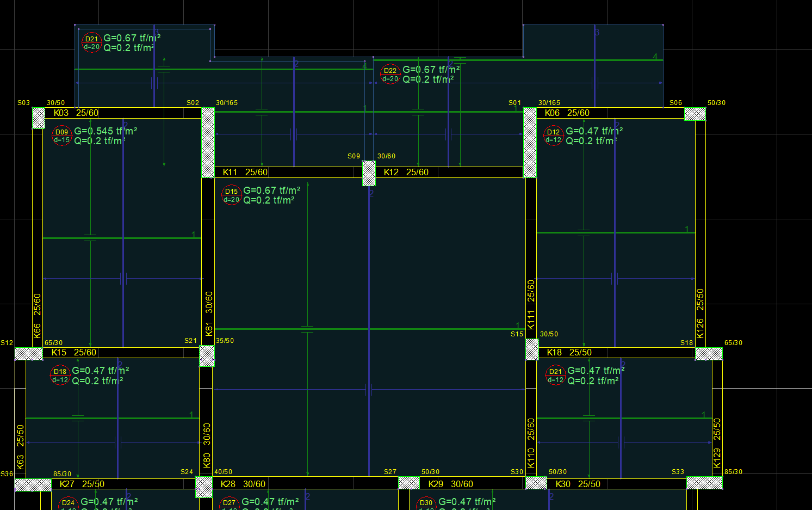The image size is (812, 510).
Task: Select the K12 25/60 beam label
Action: (x=406, y=173)
